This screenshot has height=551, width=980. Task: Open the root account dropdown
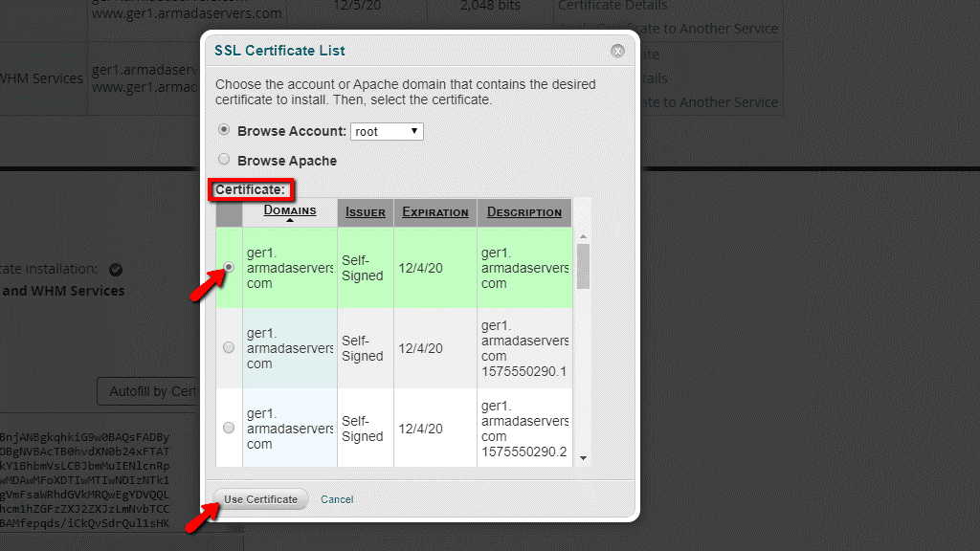click(x=387, y=131)
